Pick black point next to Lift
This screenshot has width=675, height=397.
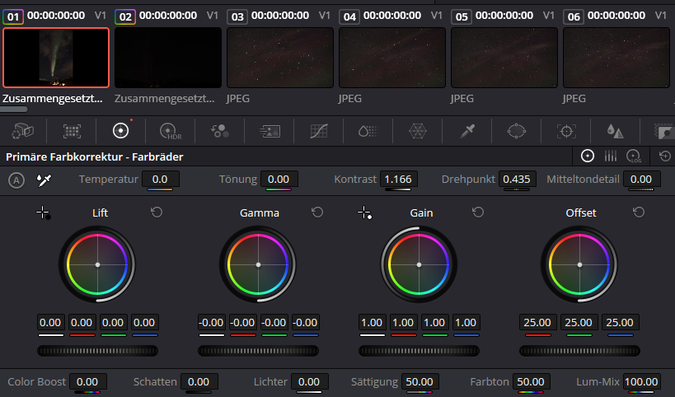[x=43, y=213]
